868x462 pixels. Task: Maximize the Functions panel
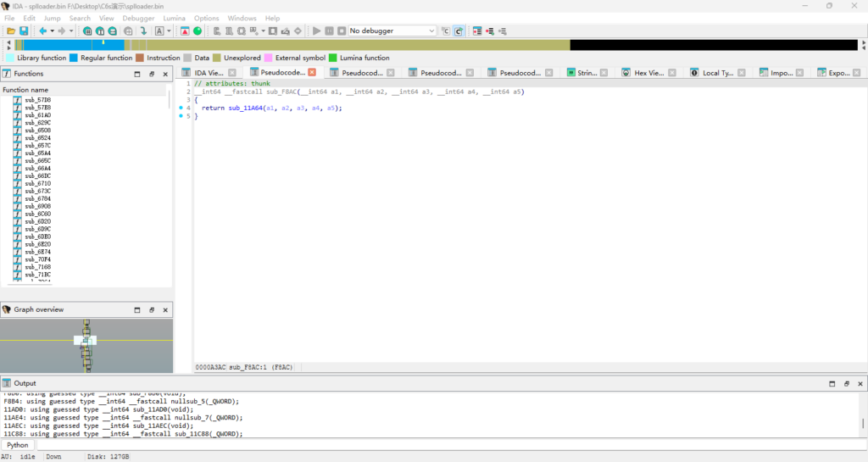pyautogui.click(x=137, y=74)
